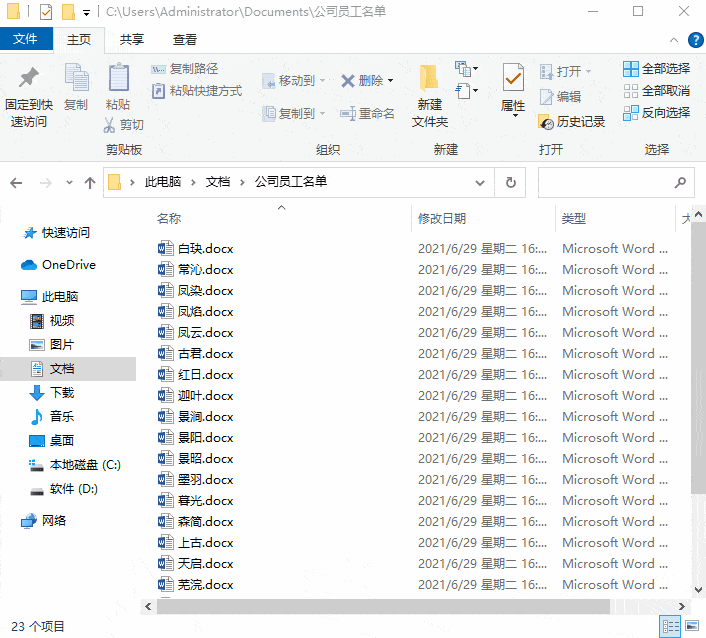Click the search magnifier icon
Viewport: 706px width, 638px height.
[680, 182]
